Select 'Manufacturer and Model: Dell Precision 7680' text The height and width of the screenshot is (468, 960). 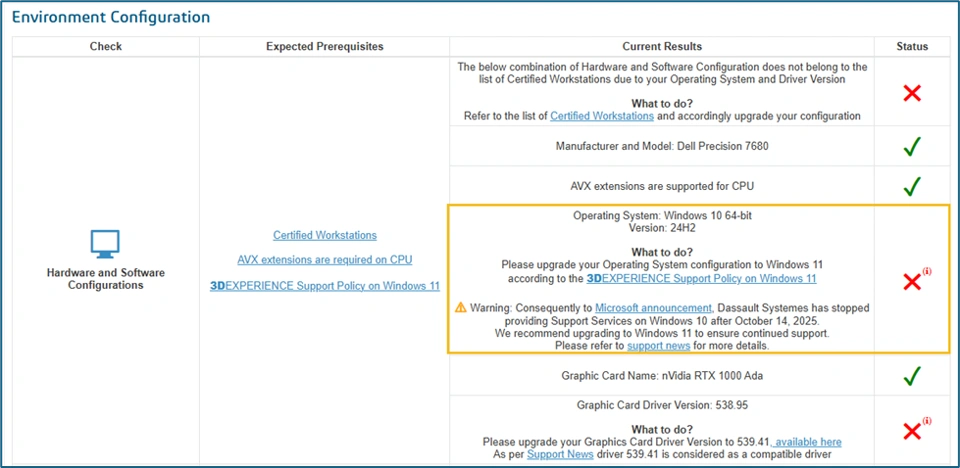(x=662, y=146)
